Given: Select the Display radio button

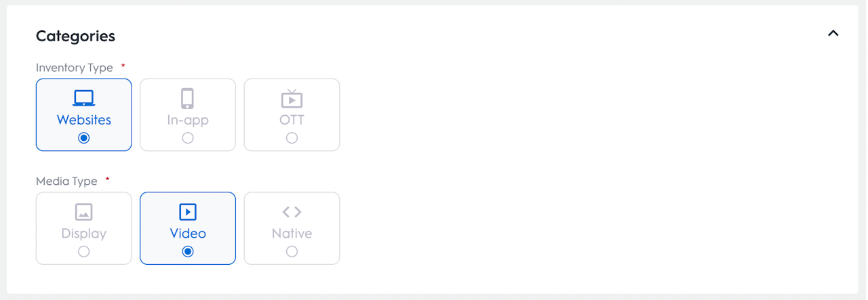Looking at the screenshot, I should [83, 251].
